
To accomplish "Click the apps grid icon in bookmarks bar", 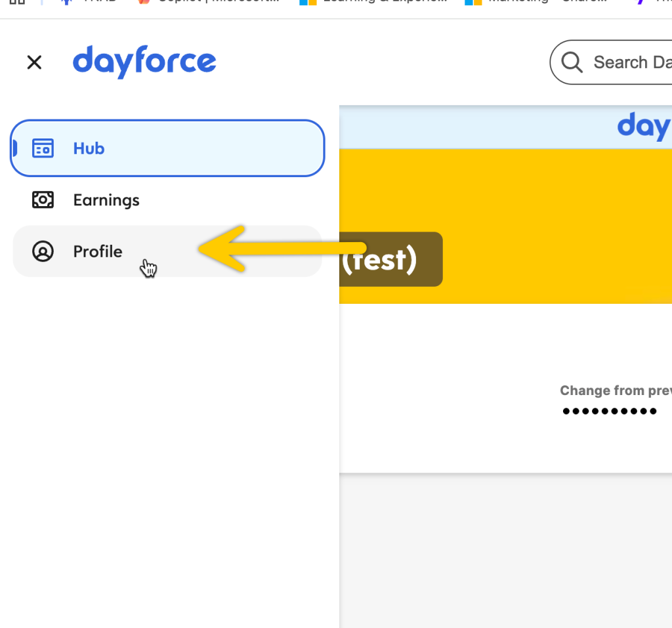I will point(16,2).
